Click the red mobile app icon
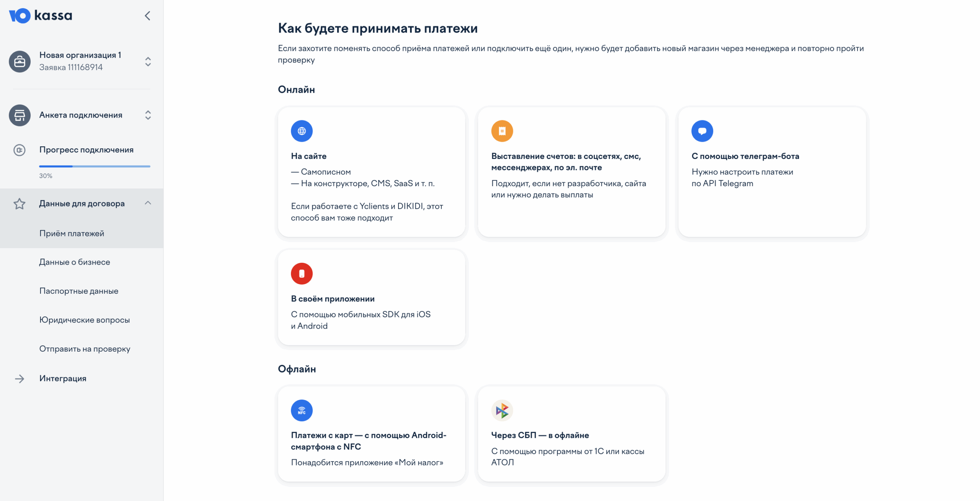This screenshot has height=501, width=980. point(302,273)
